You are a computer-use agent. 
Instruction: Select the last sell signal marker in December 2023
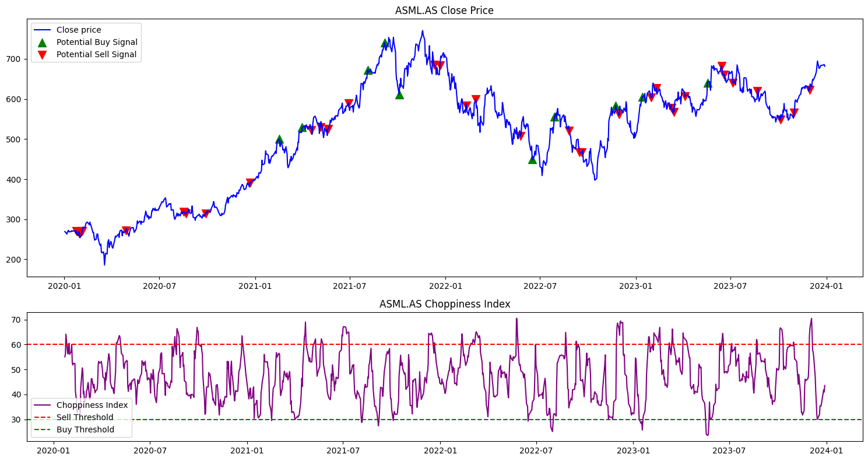point(810,90)
